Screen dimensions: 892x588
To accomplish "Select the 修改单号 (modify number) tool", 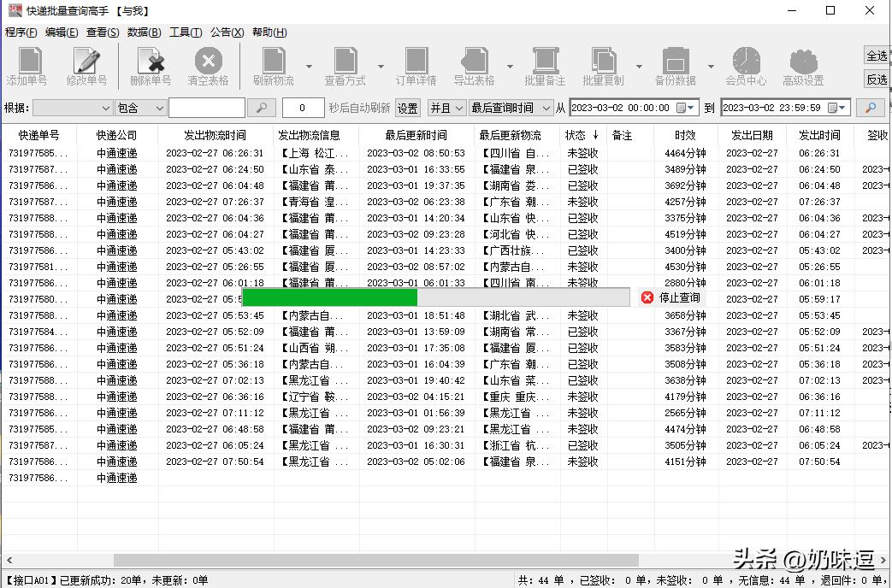I will tap(85, 64).
